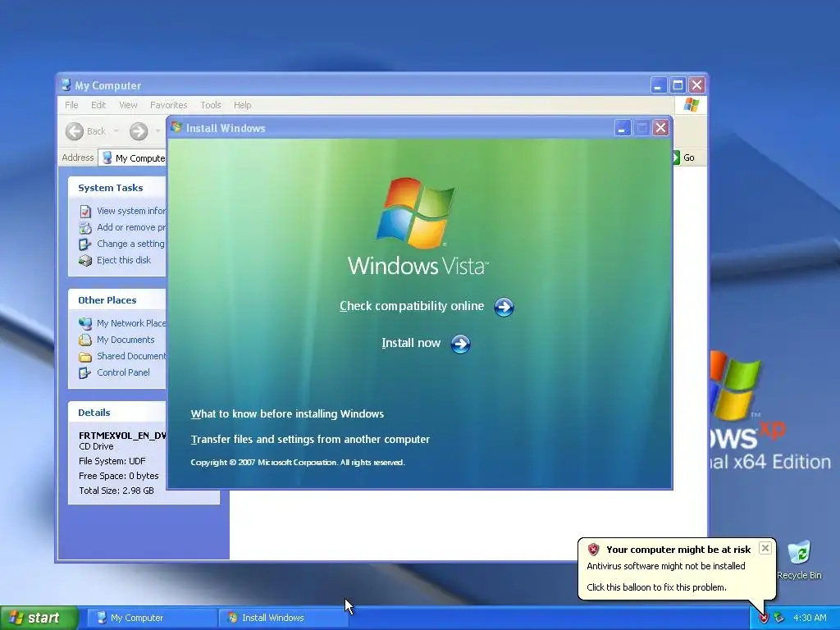840x630 pixels.
Task: Collapse the Details panel header
Action: click(x=116, y=413)
